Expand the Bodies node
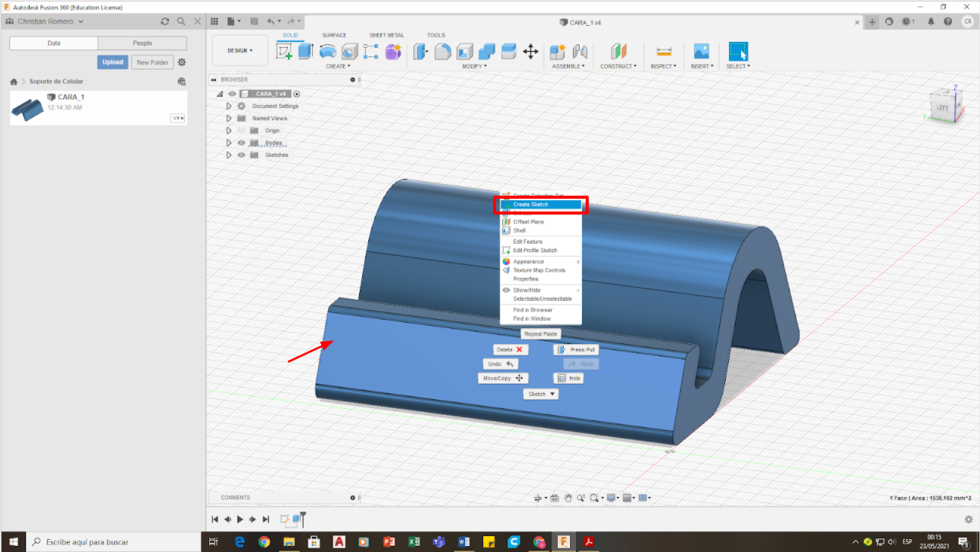980x552 pixels. pyautogui.click(x=228, y=143)
